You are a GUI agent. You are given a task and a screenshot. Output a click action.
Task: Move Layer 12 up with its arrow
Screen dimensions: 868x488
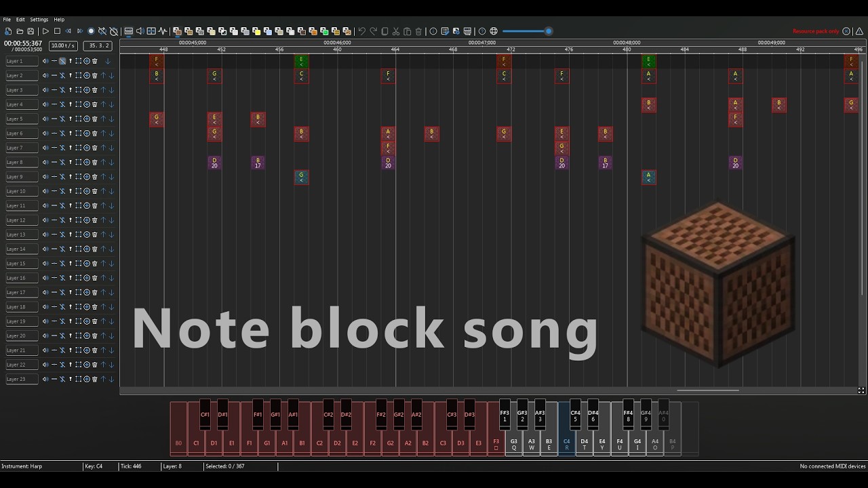[103, 220]
